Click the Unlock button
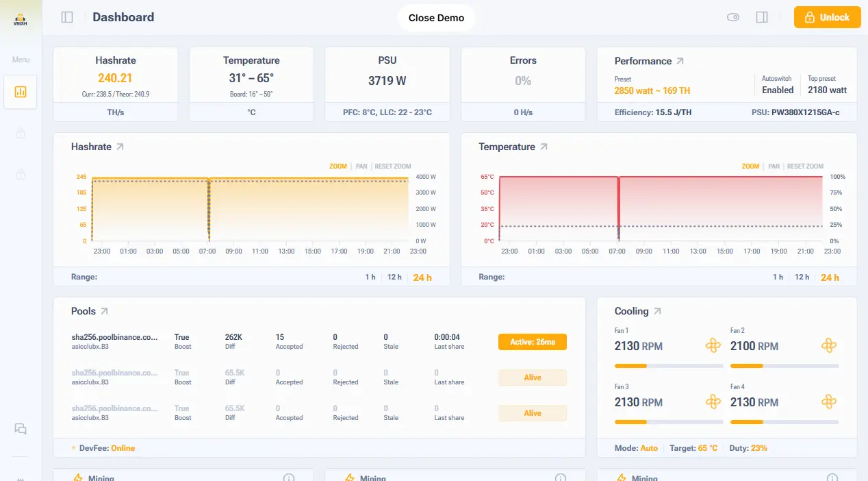Image resolution: width=868 pixels, height=481 pixels. coord(827,17)
